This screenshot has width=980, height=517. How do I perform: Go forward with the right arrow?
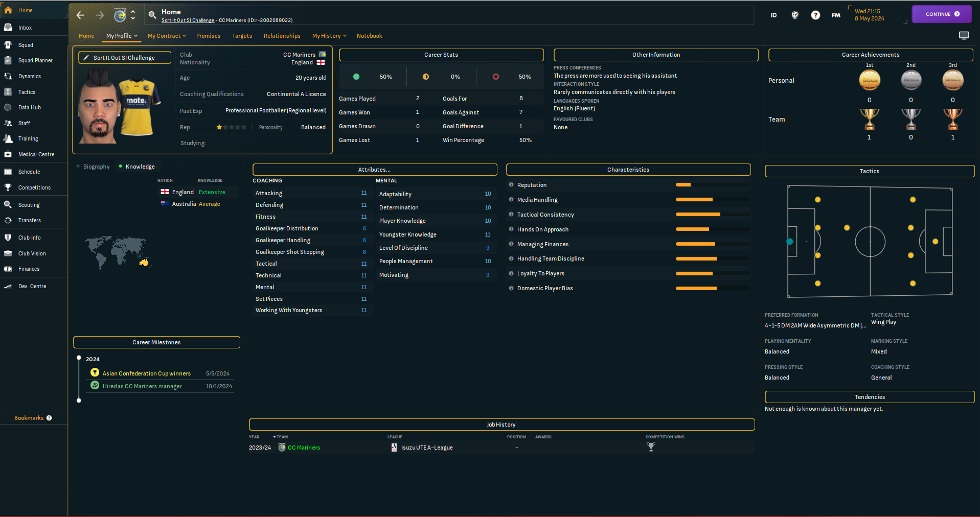[100, 15]
